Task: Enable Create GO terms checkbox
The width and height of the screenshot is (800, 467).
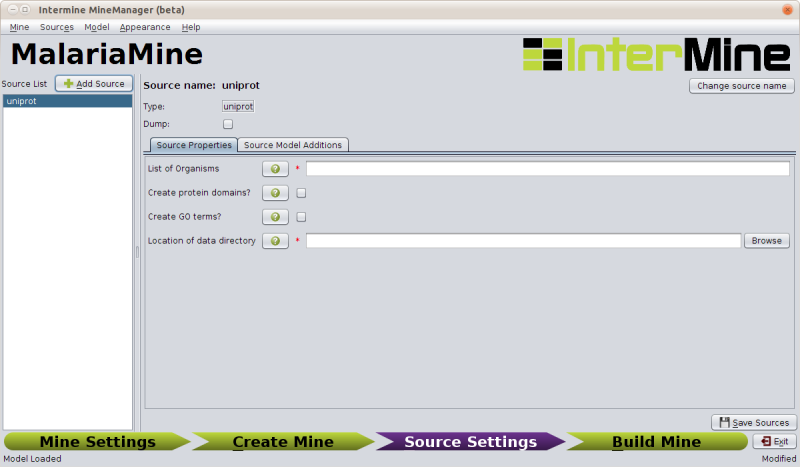Action: [301, 217]
